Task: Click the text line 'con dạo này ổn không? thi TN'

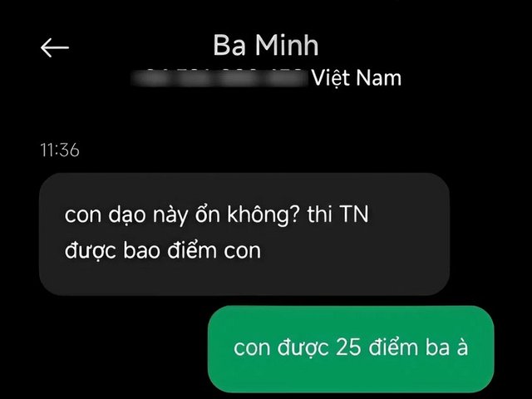Action: (x=216, y=214)
